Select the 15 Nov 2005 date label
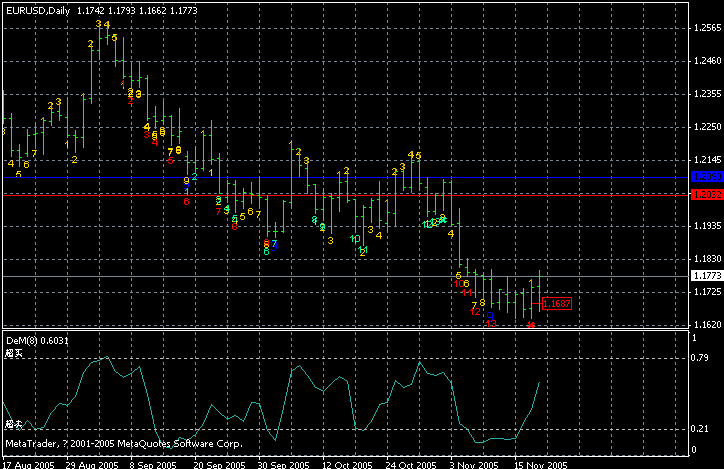This screenshot has width=724, height=469. 541,464
